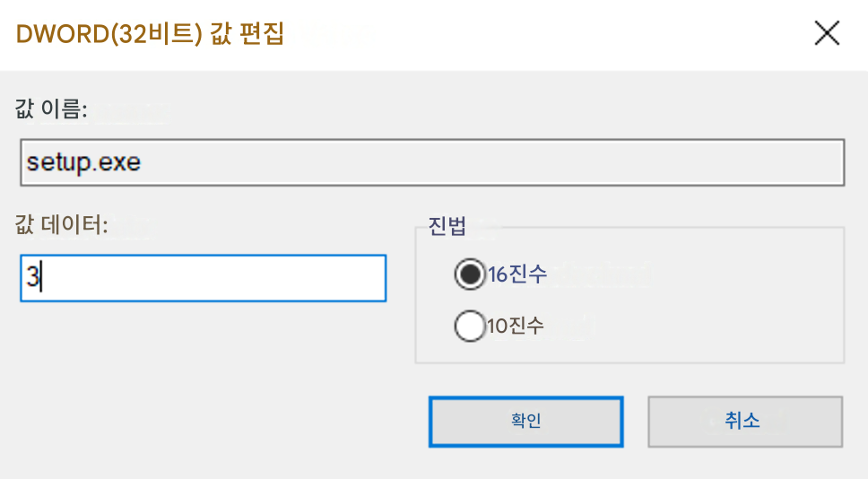Screen dimensions: 868x479
Task: Select the 10진수 radio button
Action: [x=470, y=326]
